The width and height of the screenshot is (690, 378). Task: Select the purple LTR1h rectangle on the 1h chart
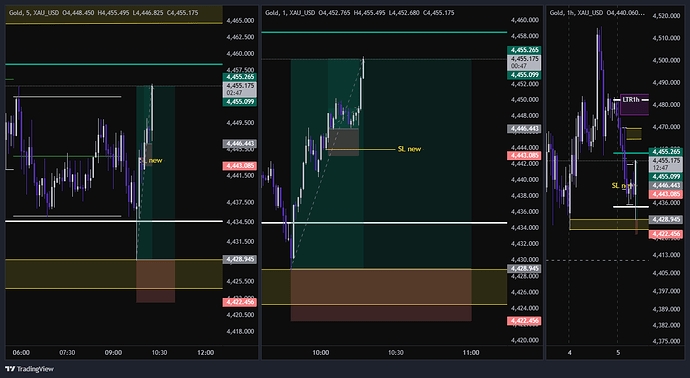click(x=634, y=105)
